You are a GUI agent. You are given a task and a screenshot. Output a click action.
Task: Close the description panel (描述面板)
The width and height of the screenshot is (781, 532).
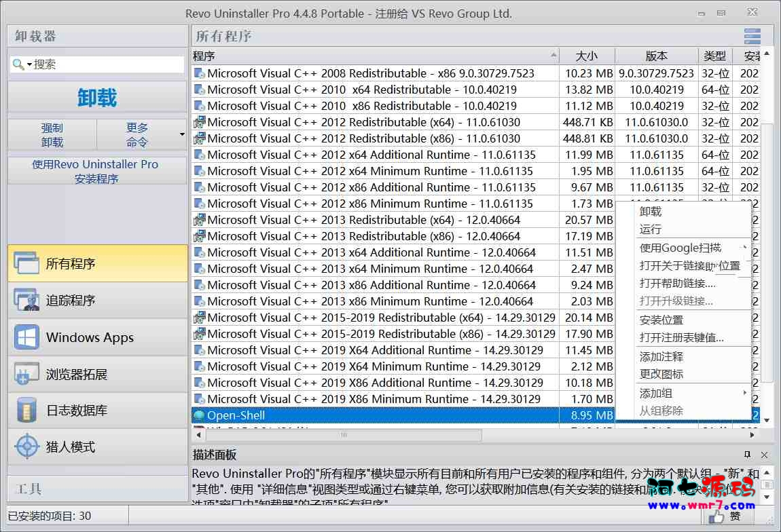764,455
